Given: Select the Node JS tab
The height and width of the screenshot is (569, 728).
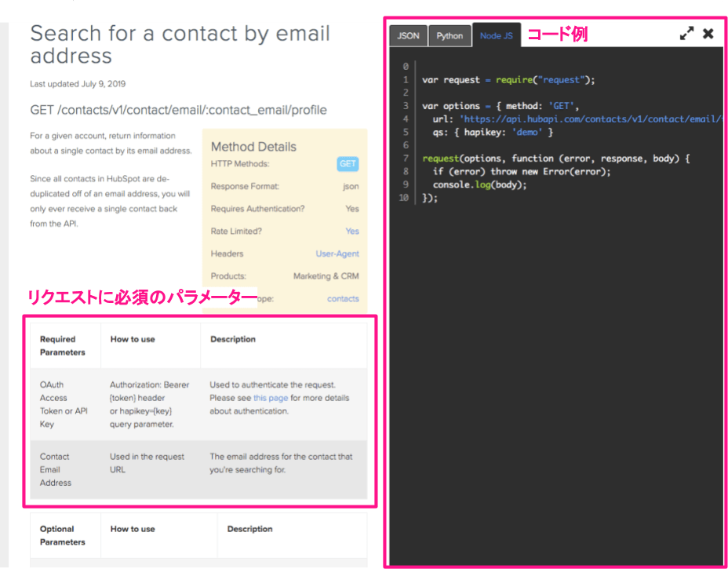Looking at the screenshot, I should coord(496,36).
